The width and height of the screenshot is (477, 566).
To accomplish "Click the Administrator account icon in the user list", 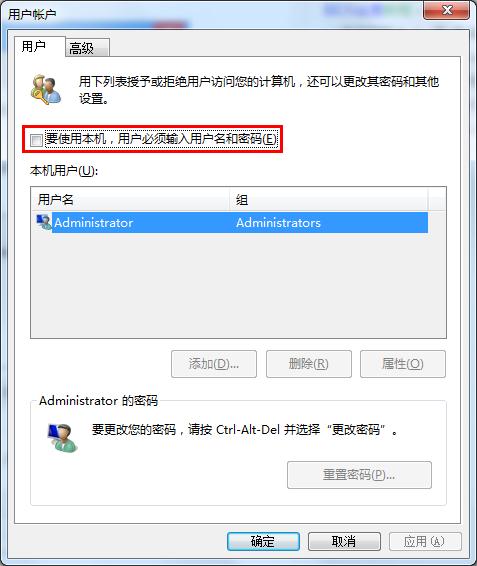I will click(44, 222).
